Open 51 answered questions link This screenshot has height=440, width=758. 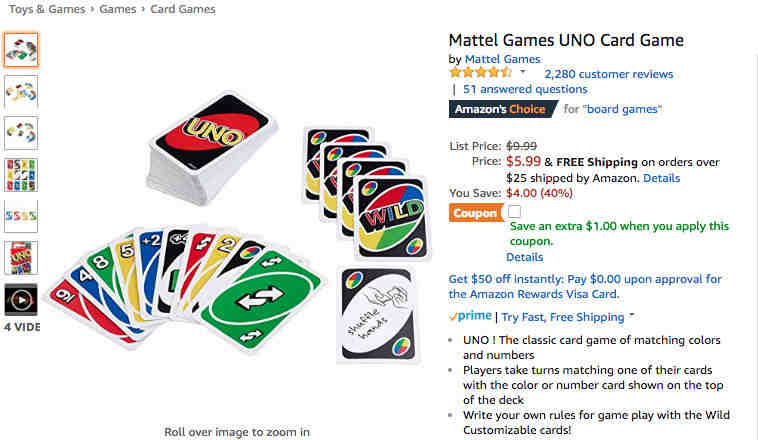point(525,89)
